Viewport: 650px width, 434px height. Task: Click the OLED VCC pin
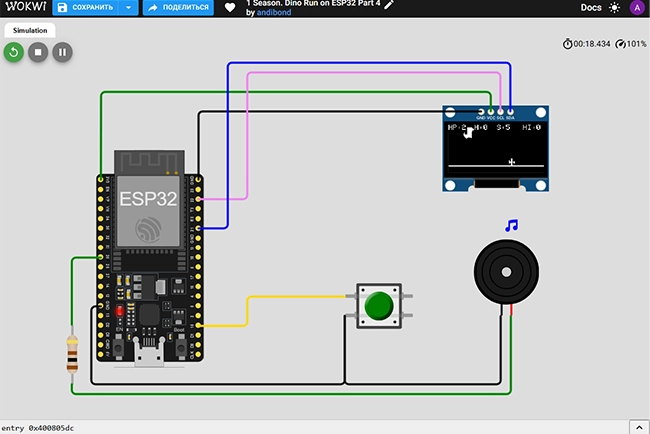tap(491, 112)
